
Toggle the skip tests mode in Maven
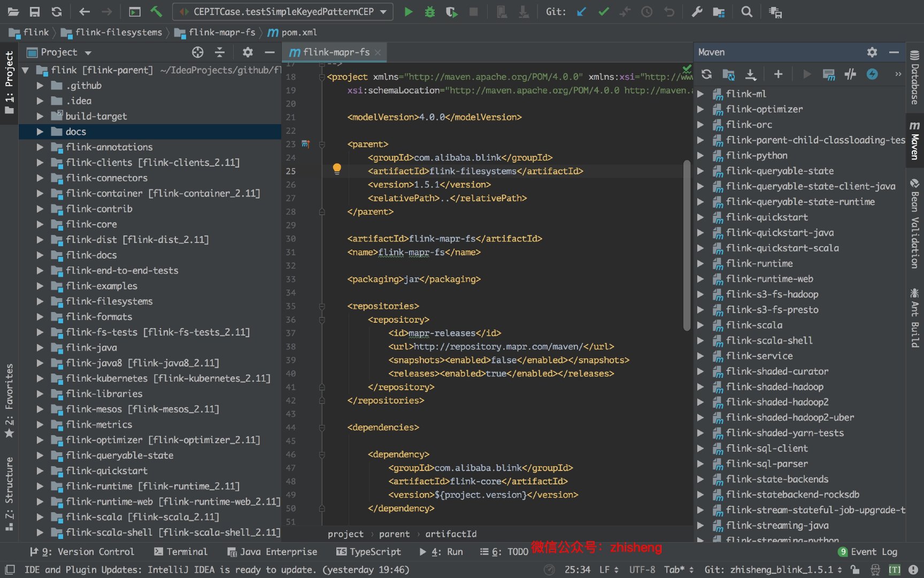pos(872,74)
